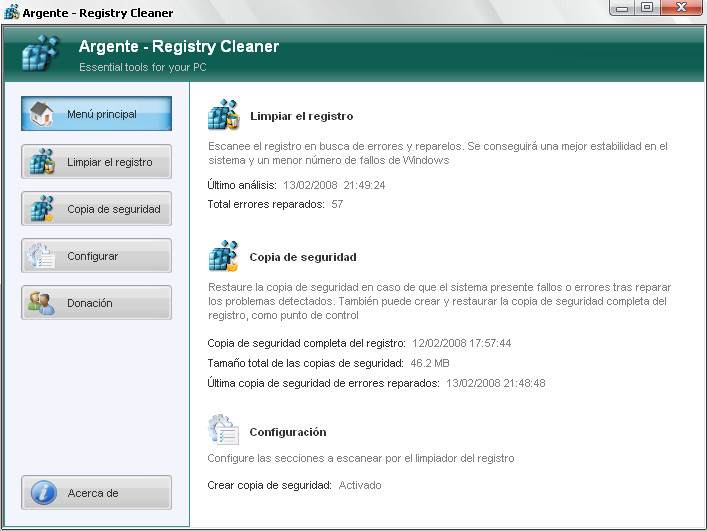Click the house icon on Menú principal
Screen dimensions: 707x531
click(41, 113)
